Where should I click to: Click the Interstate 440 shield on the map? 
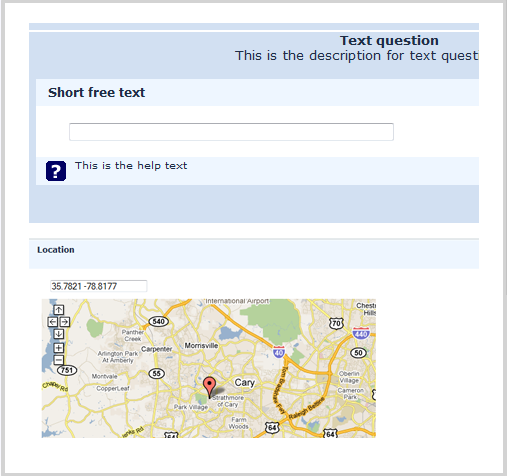click(361, 333)
